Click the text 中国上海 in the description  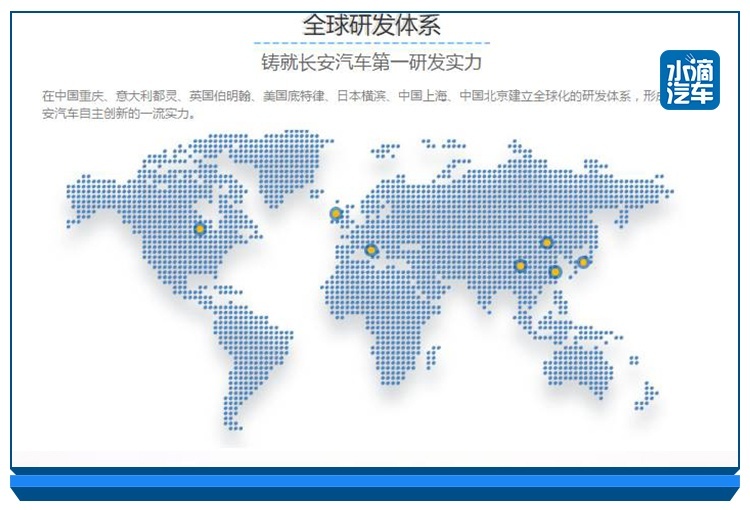coord(422,96)
